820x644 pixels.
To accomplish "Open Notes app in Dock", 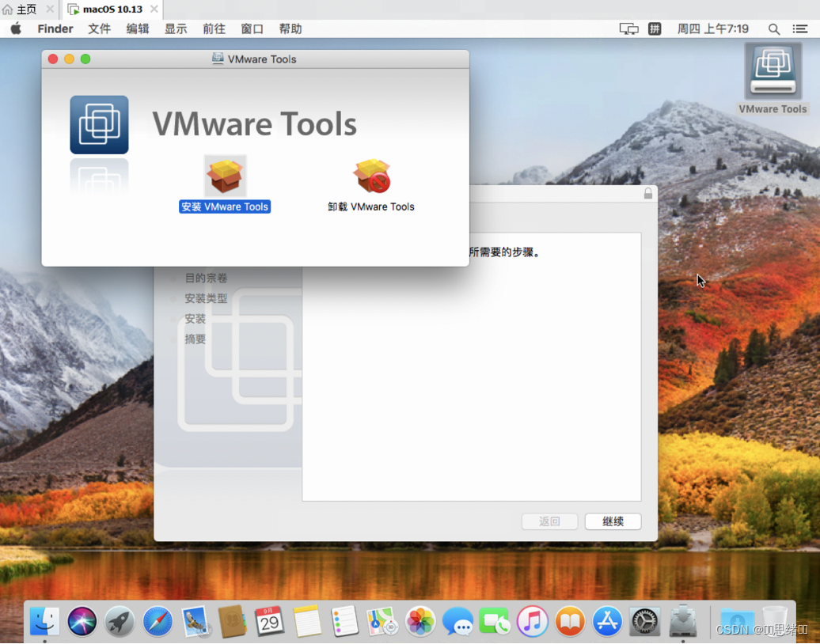I will 307,621.
